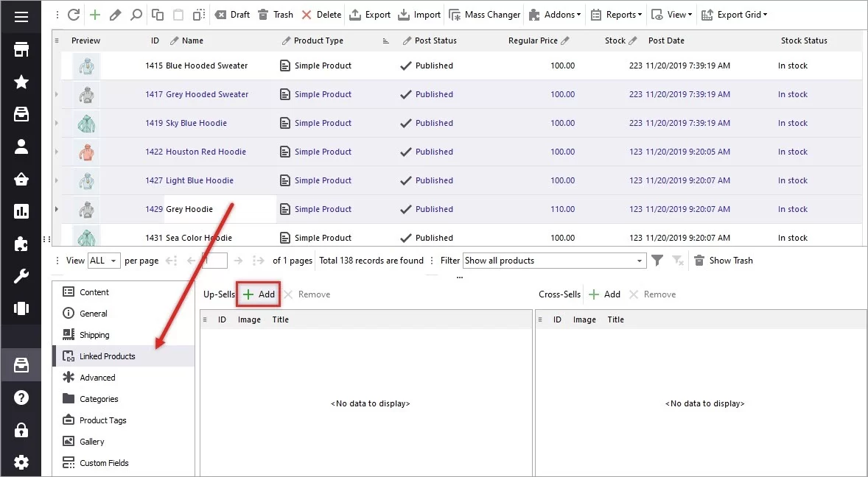Select the copy icon in the toolbar
This screenshot has width=868, height=477.
point(156,14)
